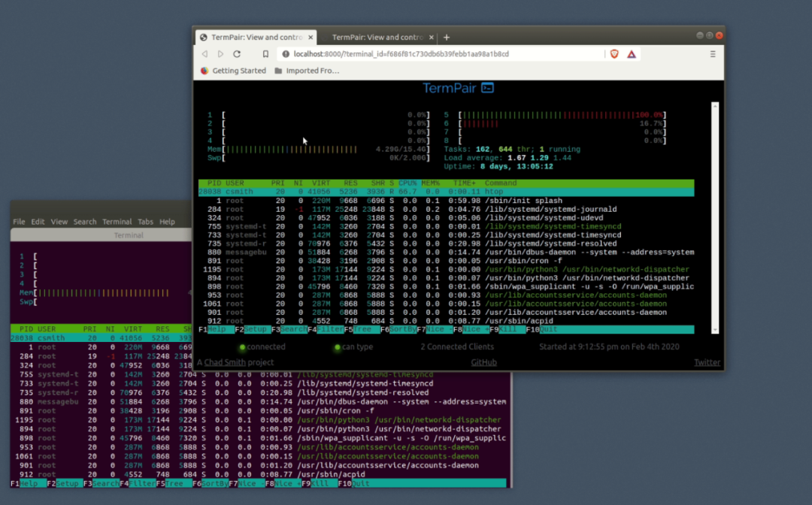This screenshot has width=812, height=505.
Task: Click the localhost:8000 address bar
Action: click(440, 54)
